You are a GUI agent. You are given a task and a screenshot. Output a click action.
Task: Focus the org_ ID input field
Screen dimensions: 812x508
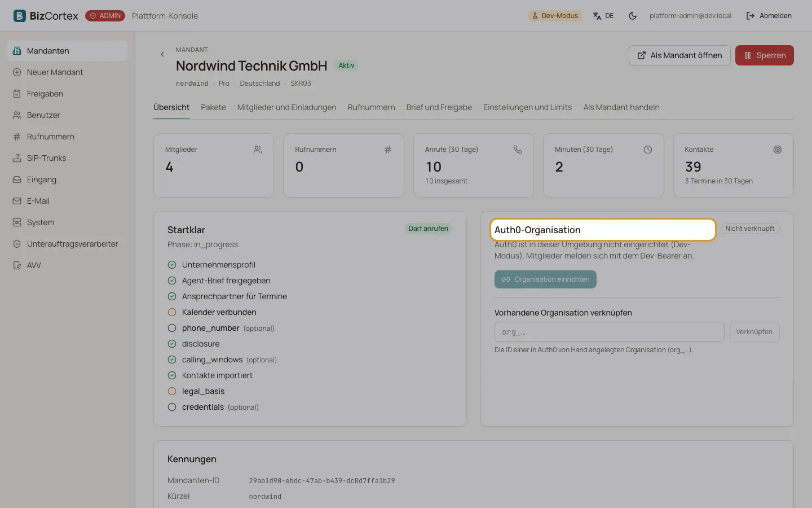pyautogui.click(x=609, y=332)
